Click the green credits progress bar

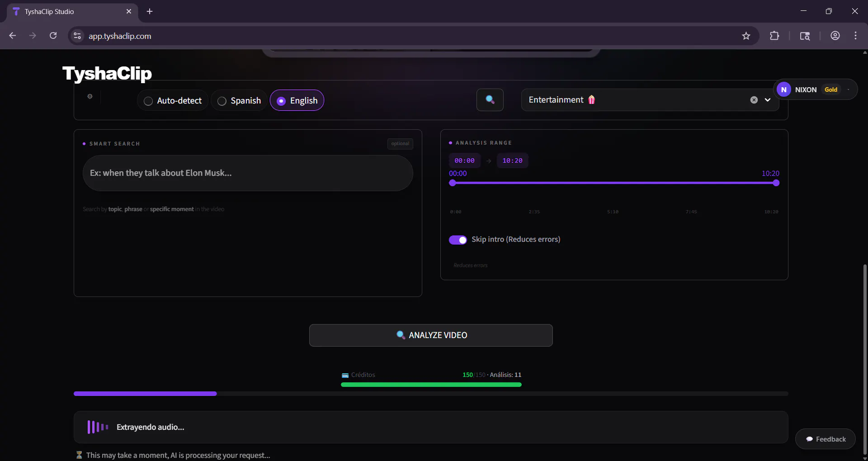click(431, 385)
